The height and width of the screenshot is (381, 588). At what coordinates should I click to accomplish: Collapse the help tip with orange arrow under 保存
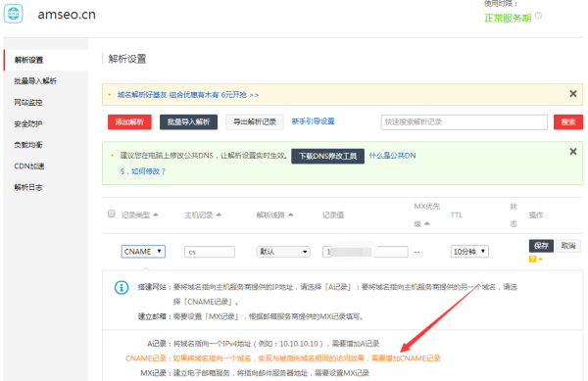coord(540,259)
